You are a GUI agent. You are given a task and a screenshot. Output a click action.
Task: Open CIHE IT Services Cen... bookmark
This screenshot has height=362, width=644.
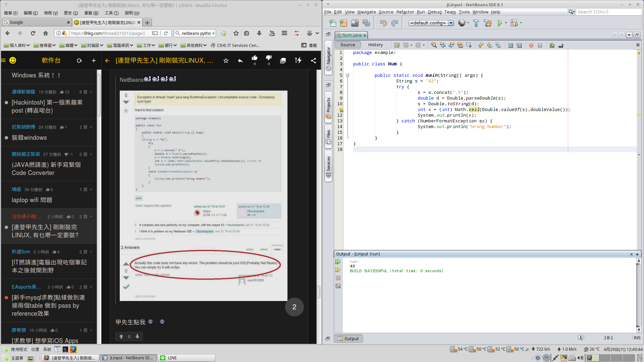pos(235,45)
